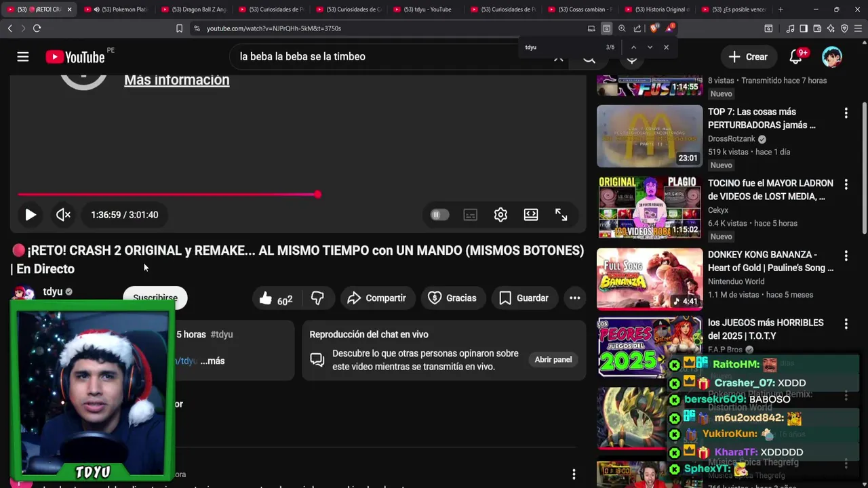Open TOCINO MAYOR LADRON video thumbnail

650,207
